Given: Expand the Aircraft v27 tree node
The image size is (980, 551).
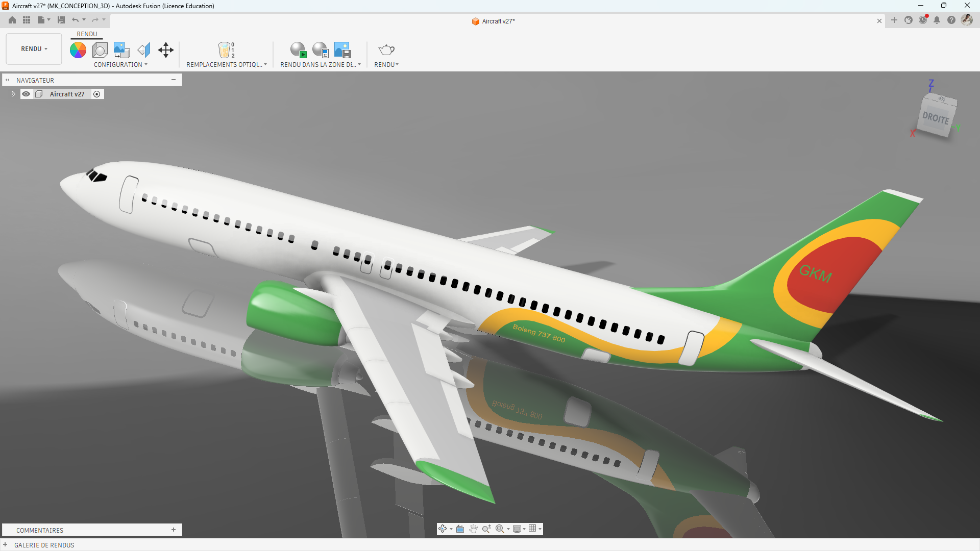Looking at the screenshot, I should pos(13,94).
